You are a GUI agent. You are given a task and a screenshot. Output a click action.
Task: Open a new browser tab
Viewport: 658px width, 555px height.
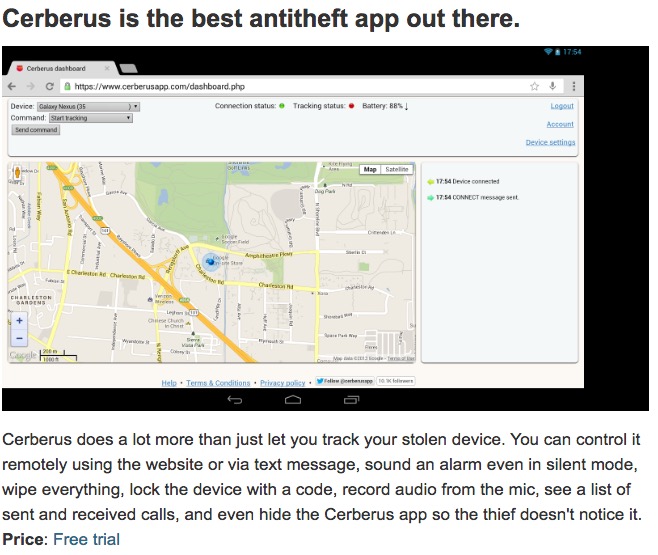pyautogui.click(x=129, y=68)
